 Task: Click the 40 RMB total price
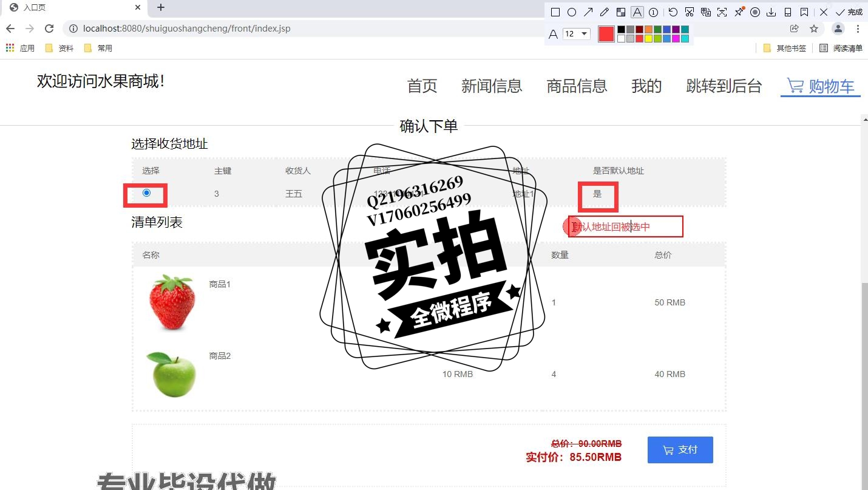coord(670,374)
